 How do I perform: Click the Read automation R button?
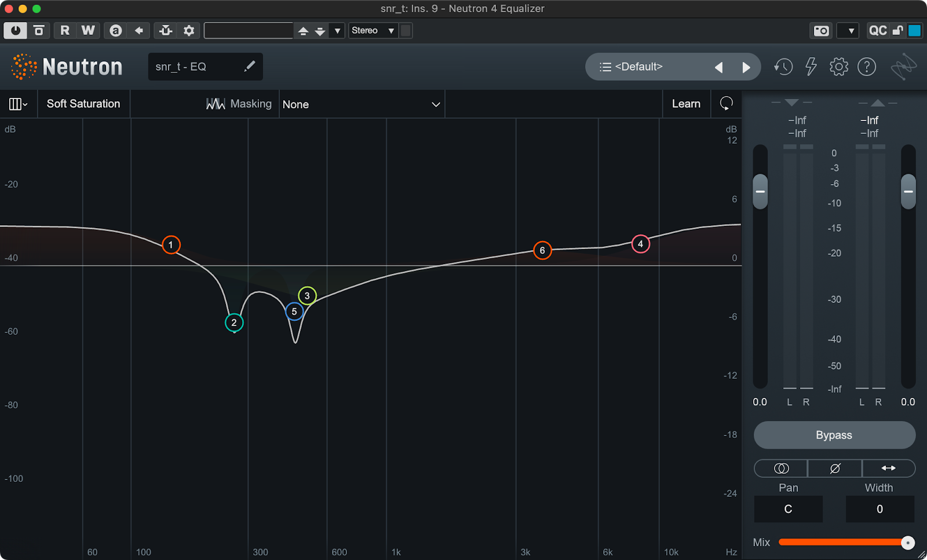pos(65,31)
